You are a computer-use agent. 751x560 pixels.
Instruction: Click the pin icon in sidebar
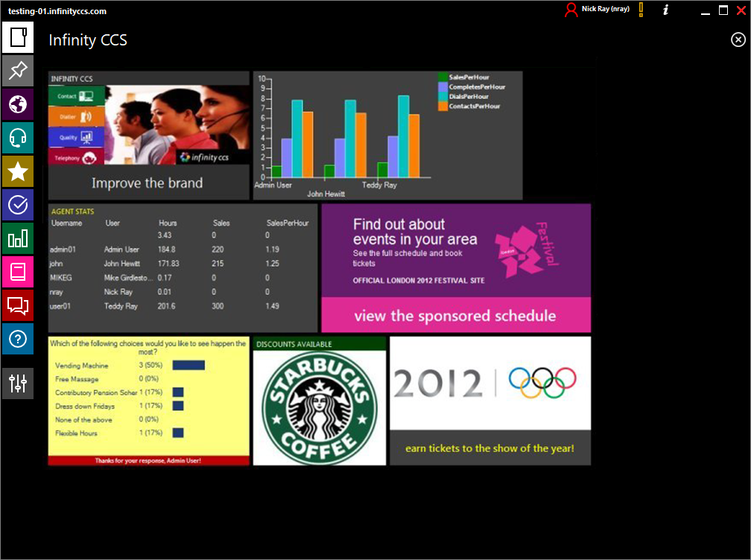point(18,71)
